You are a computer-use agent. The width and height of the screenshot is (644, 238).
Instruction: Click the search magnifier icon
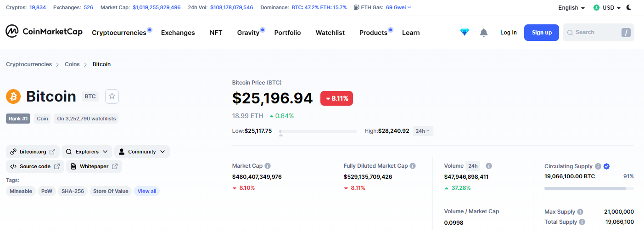point(570,33)
